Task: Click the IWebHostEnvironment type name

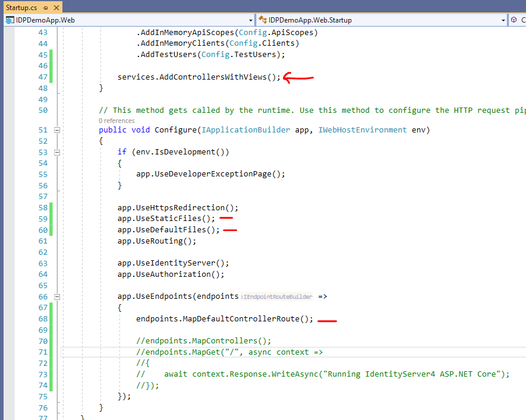Action: [363, 130]
